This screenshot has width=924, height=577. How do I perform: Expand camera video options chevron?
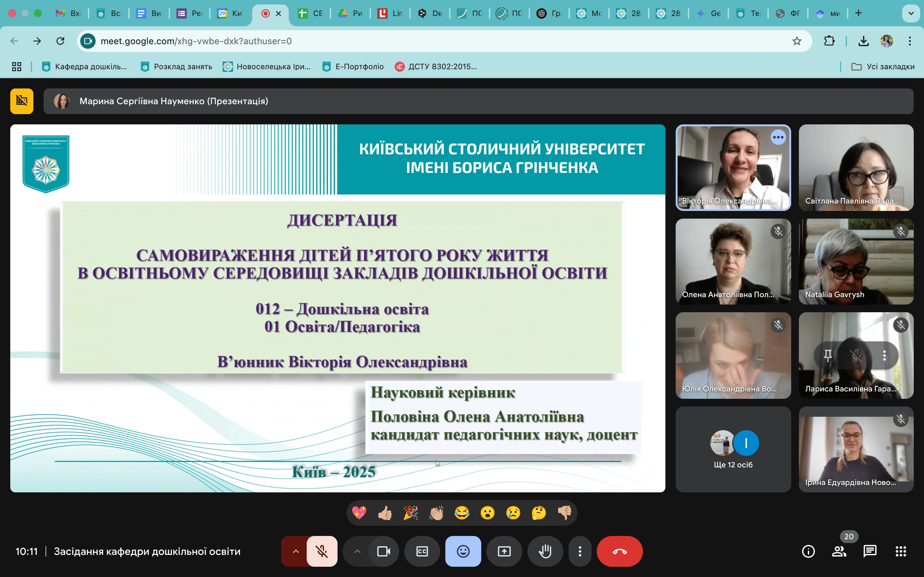point(357,551)
